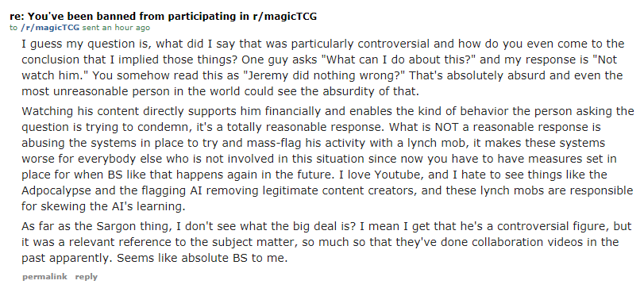Click the sentence 'Seems like absolute BS to me.'
This screenshot has width=644, height=292.
pos(202,259)
